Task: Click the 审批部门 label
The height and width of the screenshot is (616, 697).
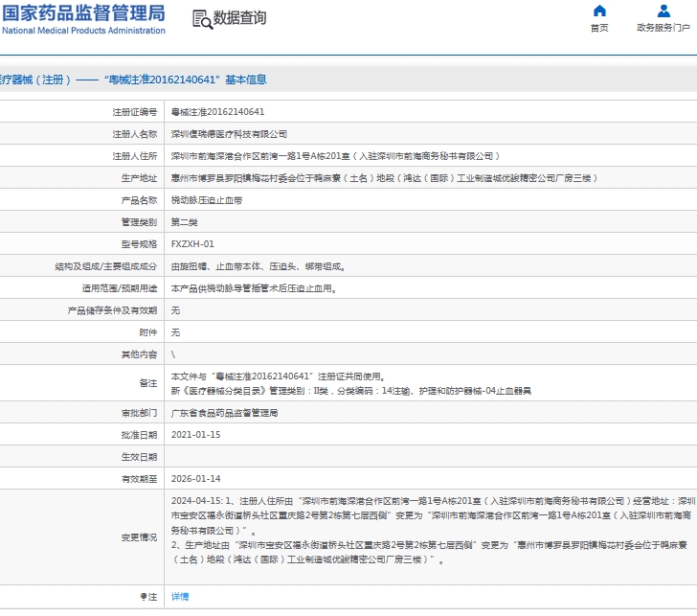Action: click(x=139, y=413)
